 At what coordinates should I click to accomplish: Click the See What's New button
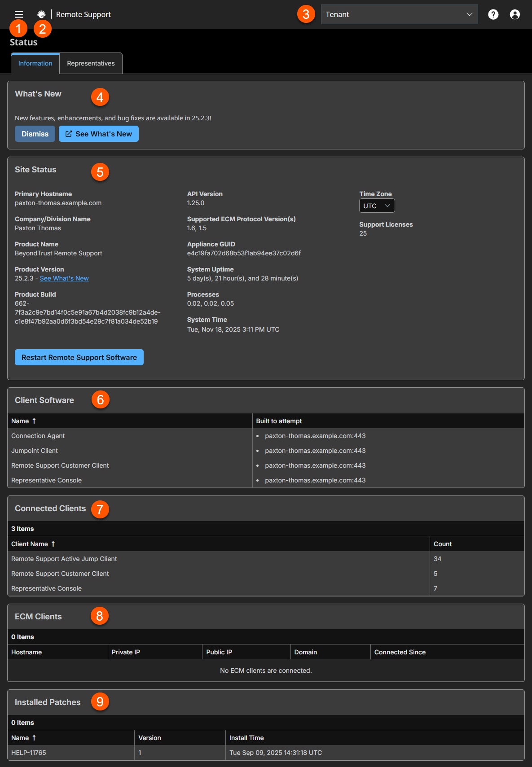99,134
